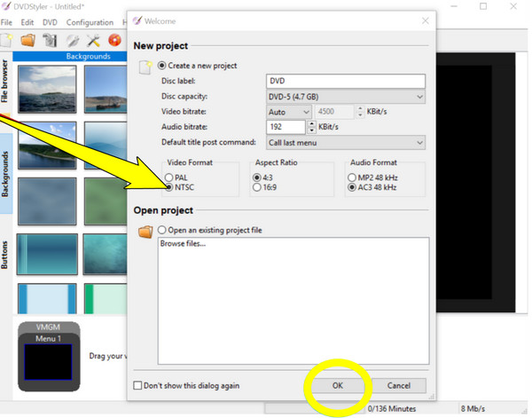
Task: Open the Configuration menu
Action: (90, 22)
